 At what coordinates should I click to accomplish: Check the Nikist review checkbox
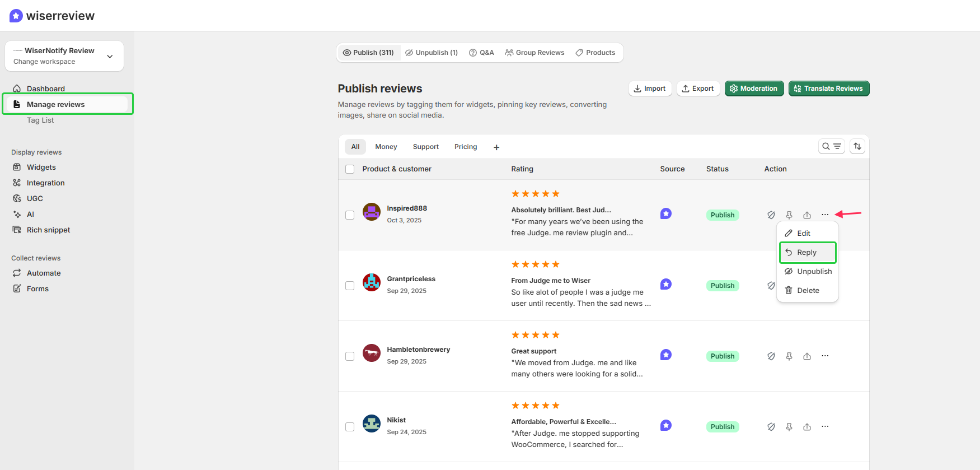[350, 427]
